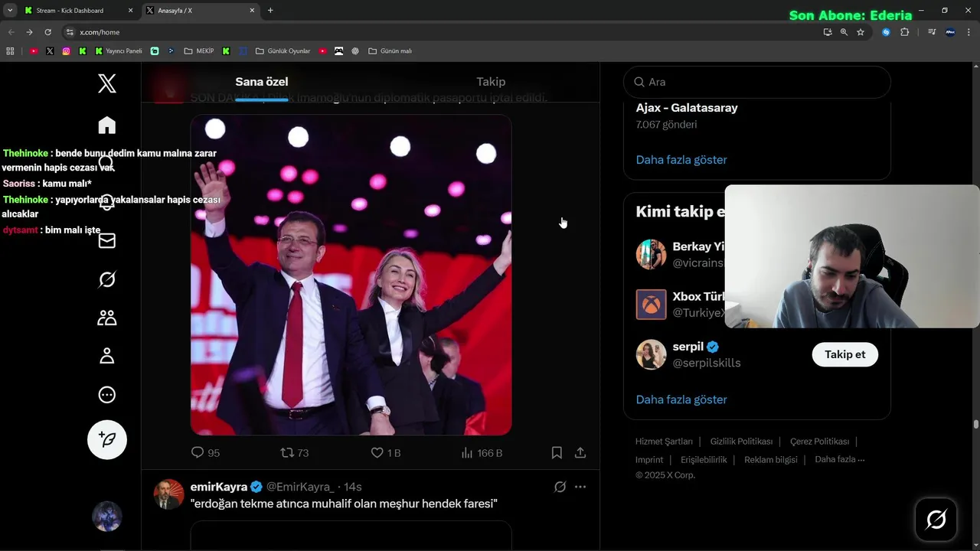Image resolution: width=980 pixels, height=551 pixels.
Task: Open emirKayra's profile avatar
Action: point(168,494)
